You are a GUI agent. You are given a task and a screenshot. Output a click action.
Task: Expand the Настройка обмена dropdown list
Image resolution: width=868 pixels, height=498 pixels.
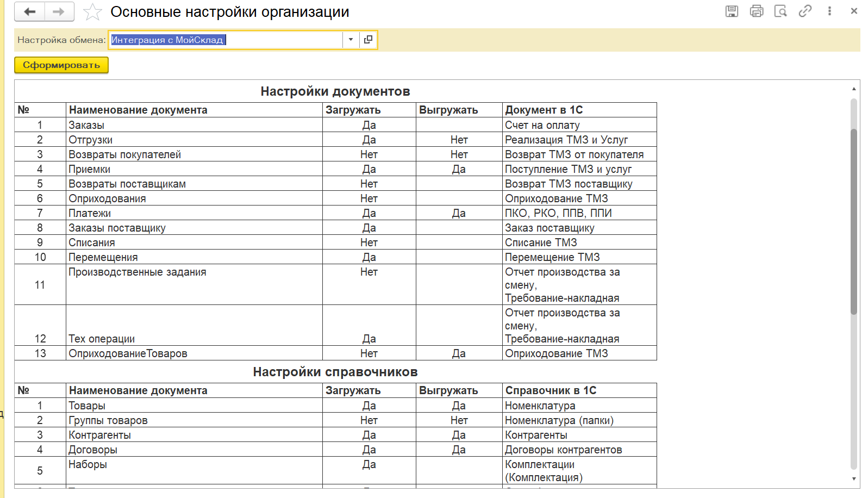[351, 40]
